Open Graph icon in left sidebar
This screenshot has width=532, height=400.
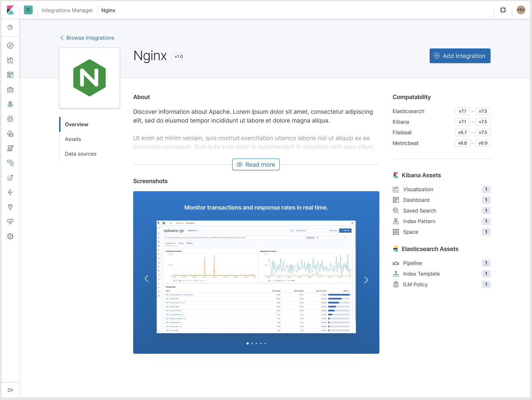[10, 192]
